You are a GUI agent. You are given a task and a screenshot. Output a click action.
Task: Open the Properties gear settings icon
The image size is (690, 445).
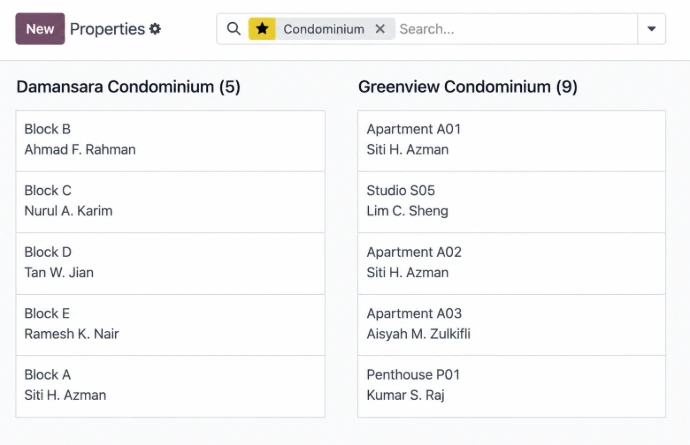(x=155, y=29)
